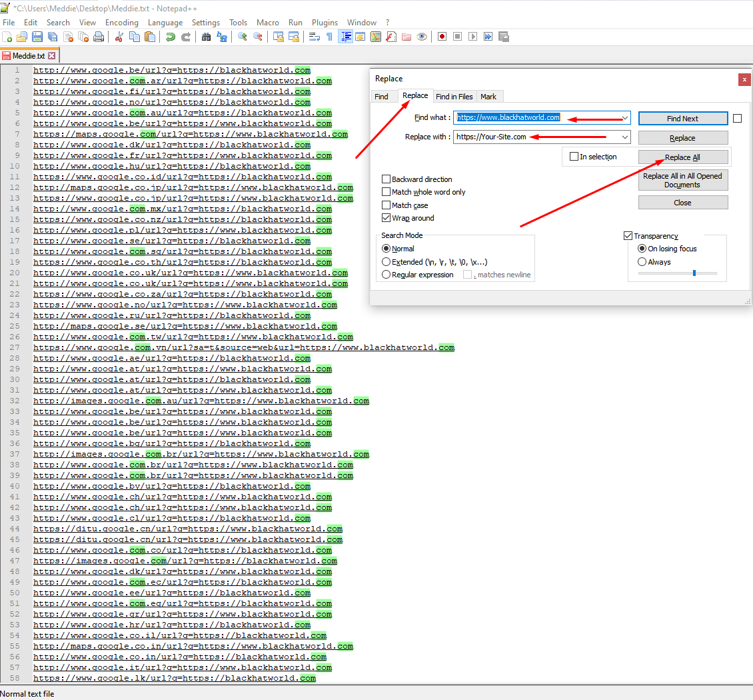This screenshot has width=753, height=700.
Task: Close the Meddie.txt tab with its X
Action: point(51,56)
